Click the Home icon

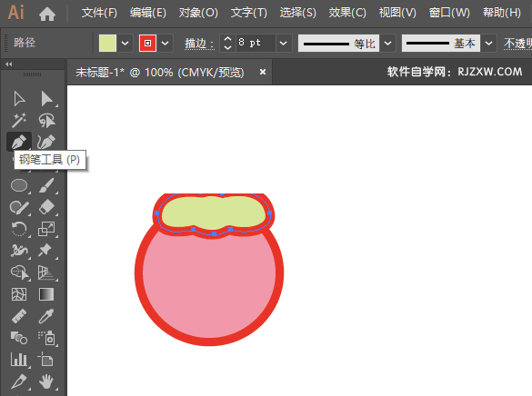click(47, 15)
